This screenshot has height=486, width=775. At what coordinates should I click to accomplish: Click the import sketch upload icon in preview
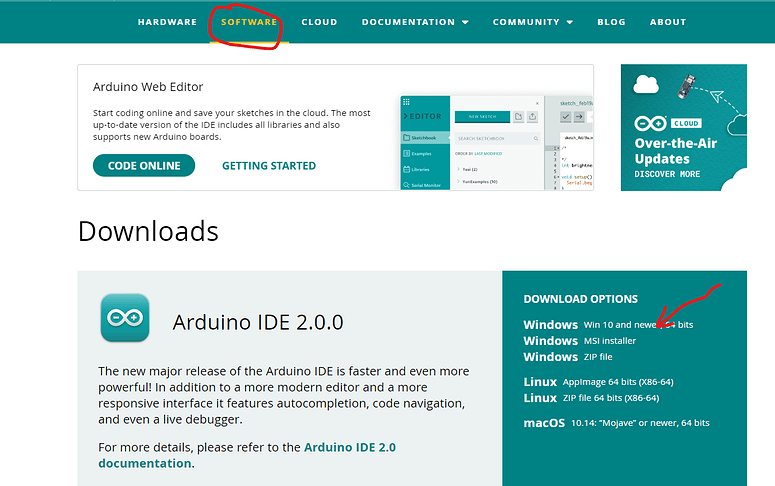point(534,117)
